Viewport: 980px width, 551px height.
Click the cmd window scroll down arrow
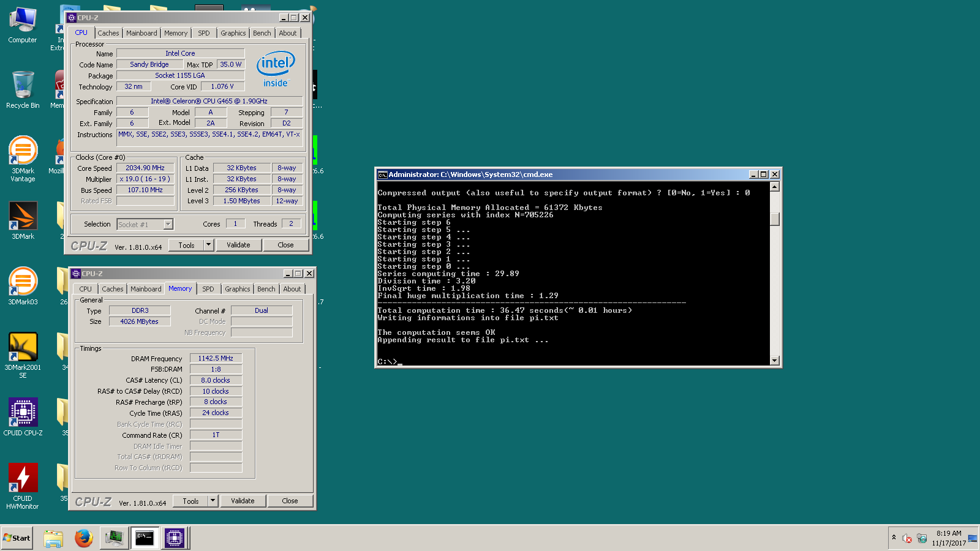click(774, 361)
